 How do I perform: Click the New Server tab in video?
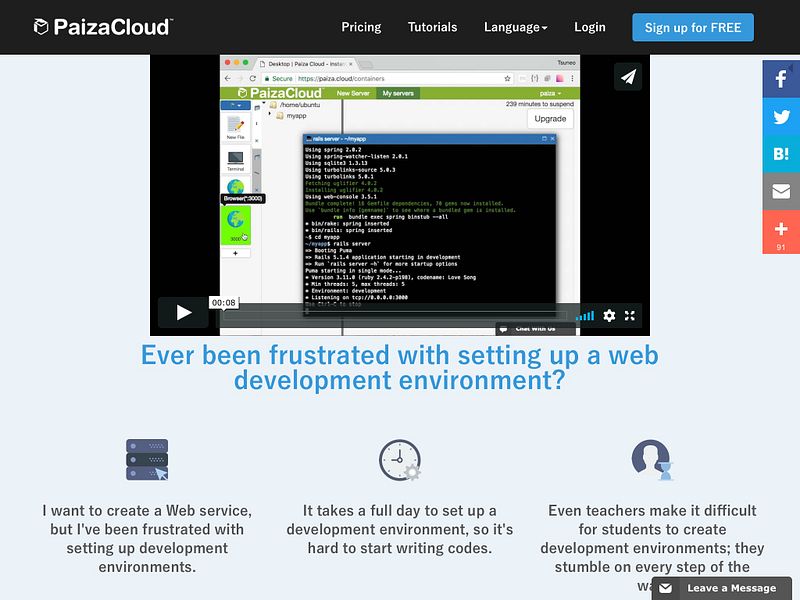pyautogui.click(x=353, y=93)
